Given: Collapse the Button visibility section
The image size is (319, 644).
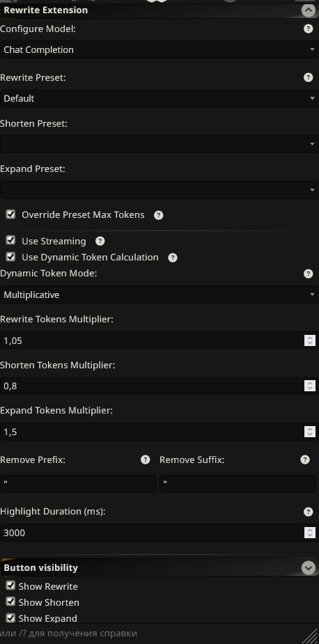Looking at the screenshot, I should click(309, 567).
